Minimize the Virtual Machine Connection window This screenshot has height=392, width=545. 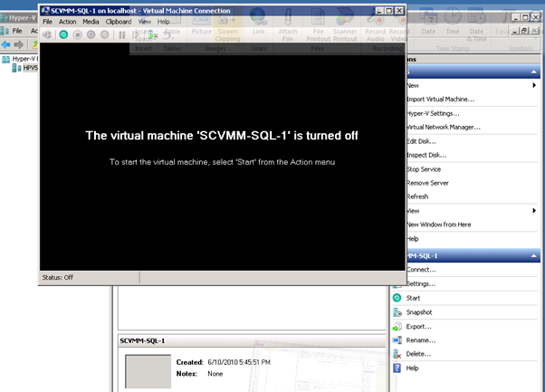pos(380,11)
